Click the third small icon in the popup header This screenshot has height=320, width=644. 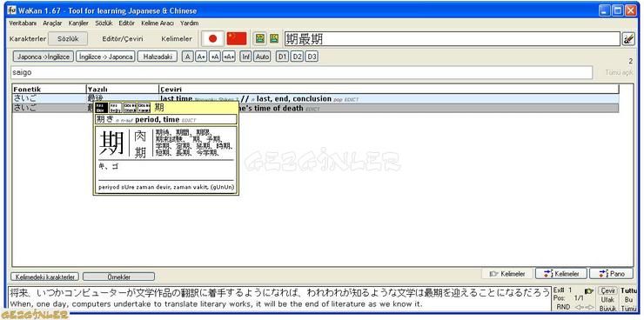[x=130, y=108]
